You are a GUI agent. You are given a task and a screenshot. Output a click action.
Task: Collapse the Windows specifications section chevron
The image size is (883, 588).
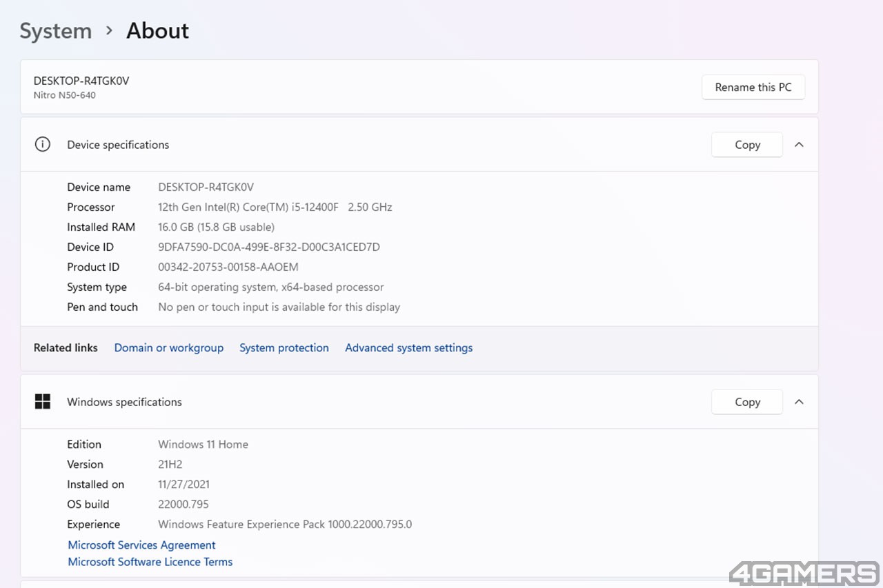pos(799,402)
